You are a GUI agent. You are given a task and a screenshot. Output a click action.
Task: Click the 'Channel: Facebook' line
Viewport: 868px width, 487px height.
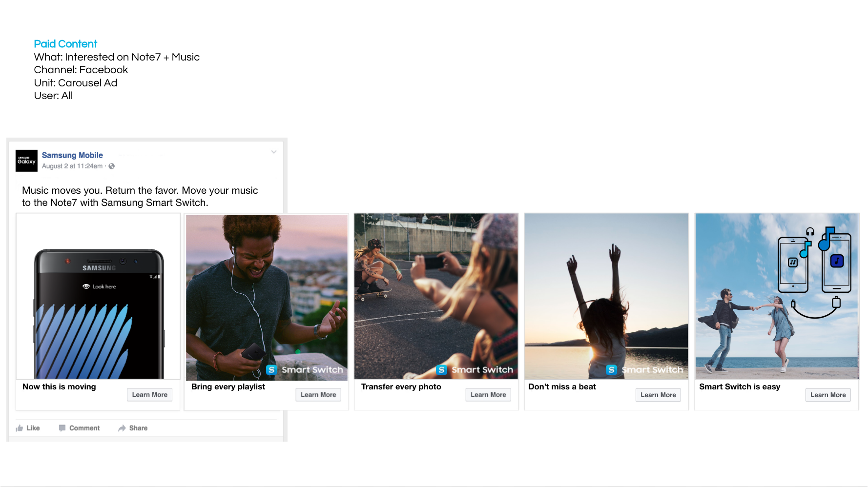pyautogui.click(x=81, y=70)
